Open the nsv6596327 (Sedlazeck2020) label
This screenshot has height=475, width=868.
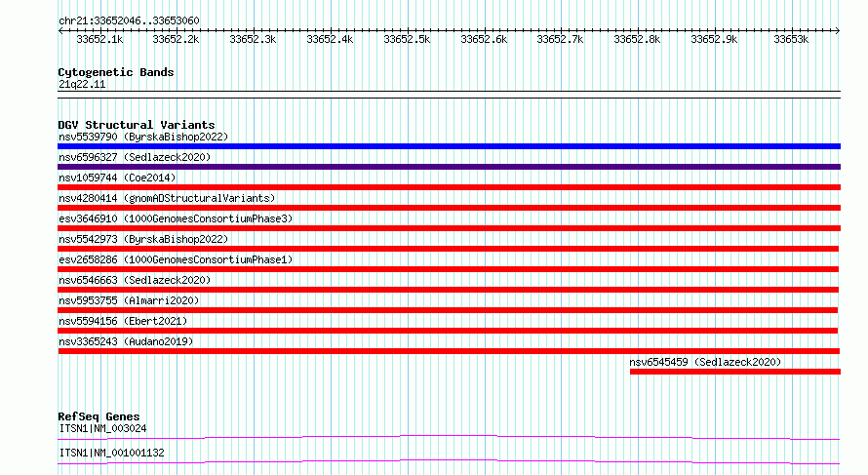point(135,157)
